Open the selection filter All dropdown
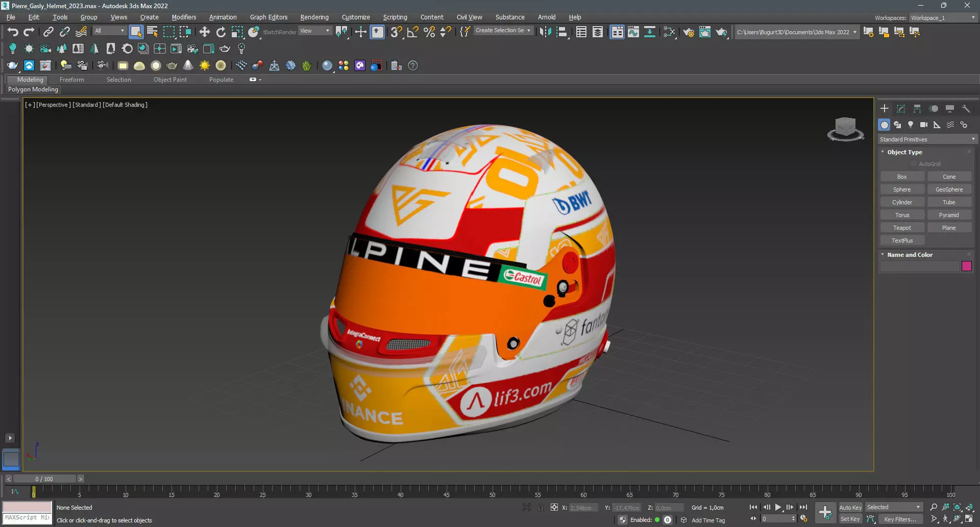The width and height of the screenshot is (980, 527). click(109, 31)
